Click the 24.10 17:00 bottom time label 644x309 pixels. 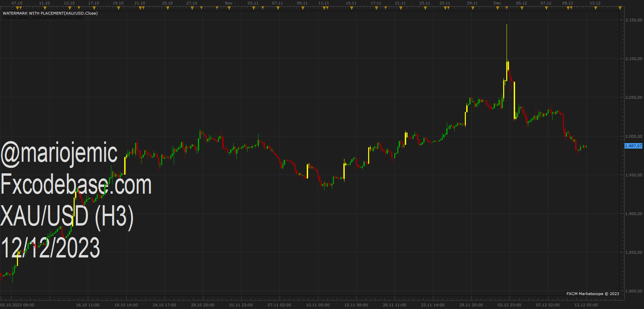pos(164,305)
